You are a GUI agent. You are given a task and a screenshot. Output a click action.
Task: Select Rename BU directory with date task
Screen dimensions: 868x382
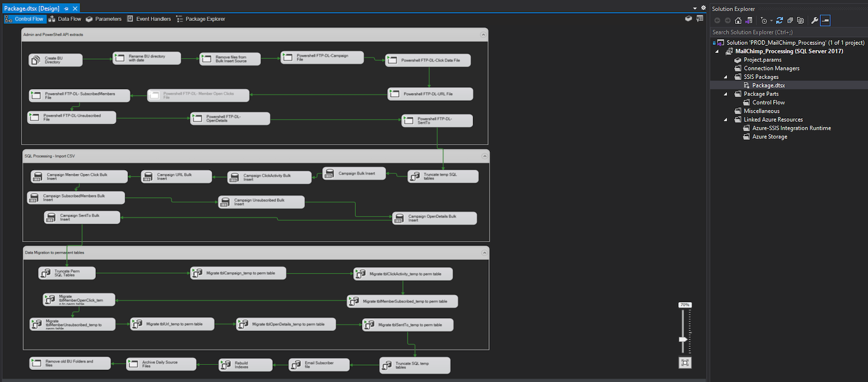[146, 58]
